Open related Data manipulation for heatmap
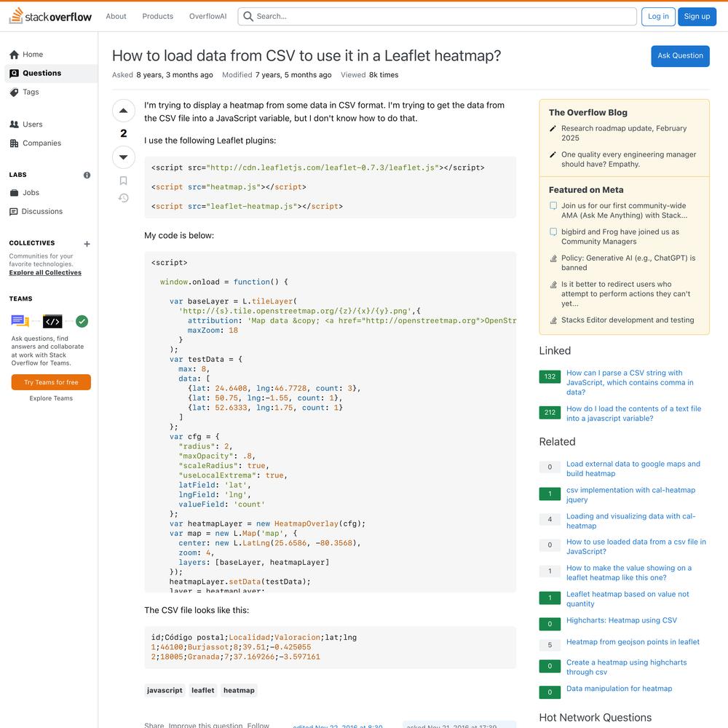 click(620, 689)
